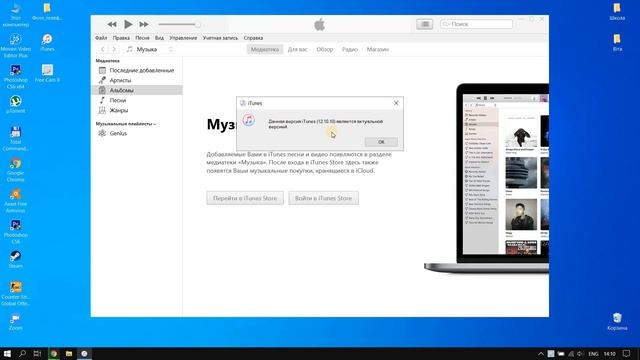Open the Zoom desktop icon
This screenshot has height=360, width=640.
point(16,322)
